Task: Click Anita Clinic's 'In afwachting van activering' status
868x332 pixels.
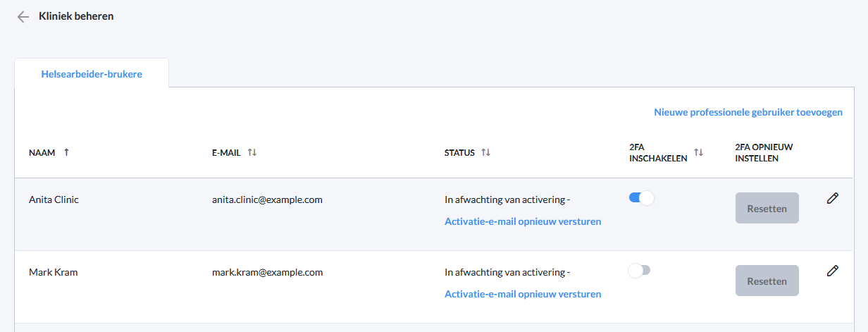Action: click(x=507, y=199)
